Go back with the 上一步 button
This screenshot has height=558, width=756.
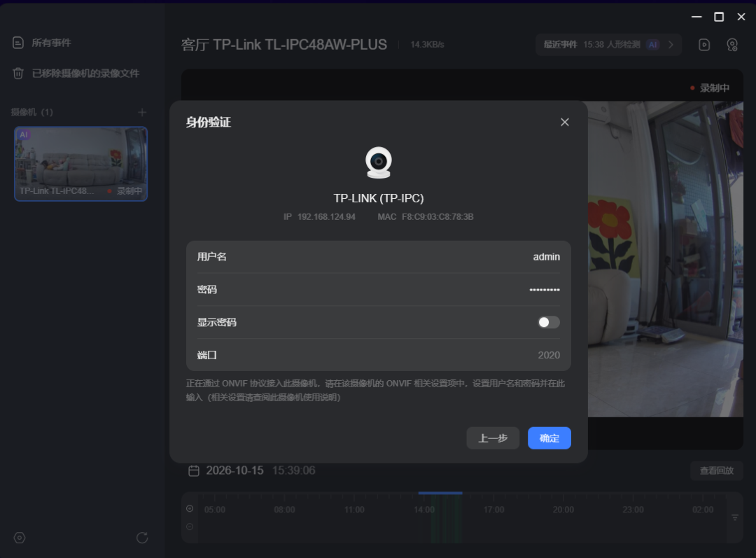[x=493, y=438]
